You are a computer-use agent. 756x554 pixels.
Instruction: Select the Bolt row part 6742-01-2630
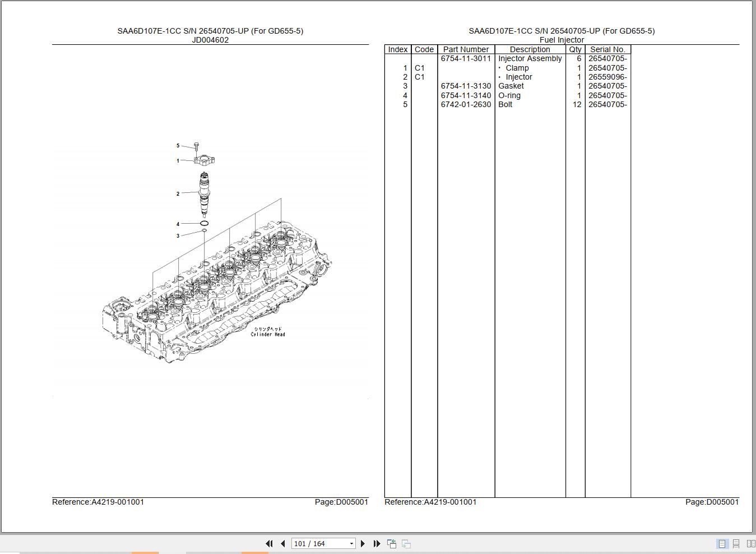(x=466, y=104)
